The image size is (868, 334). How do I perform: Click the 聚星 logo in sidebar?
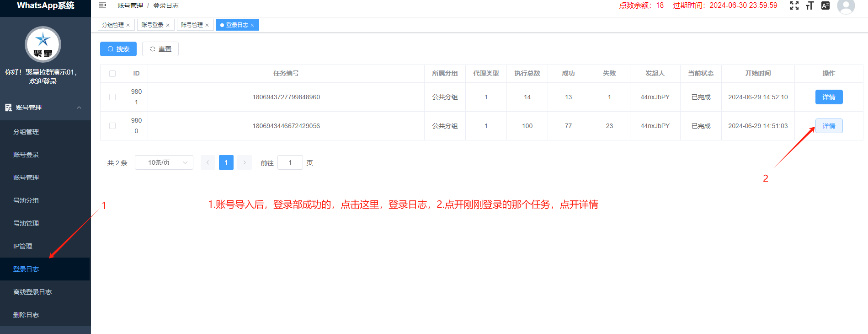pyautogui.click(x=43, y=44)
